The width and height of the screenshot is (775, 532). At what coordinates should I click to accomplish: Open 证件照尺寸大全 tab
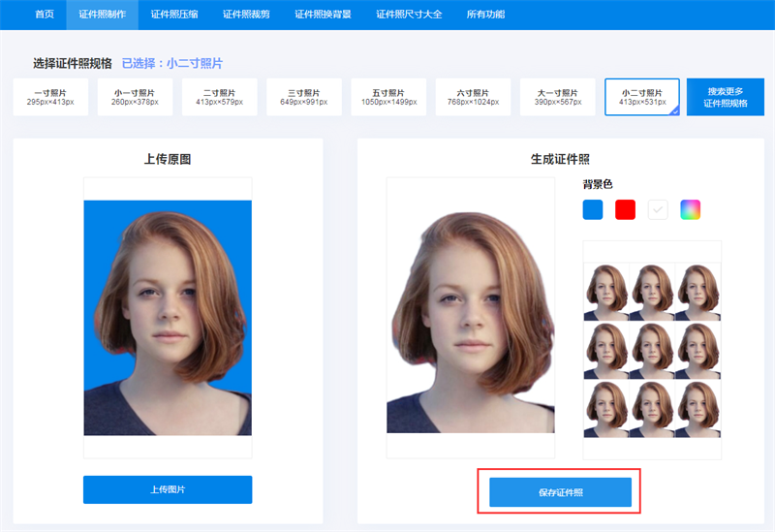(x=409, y=15)
